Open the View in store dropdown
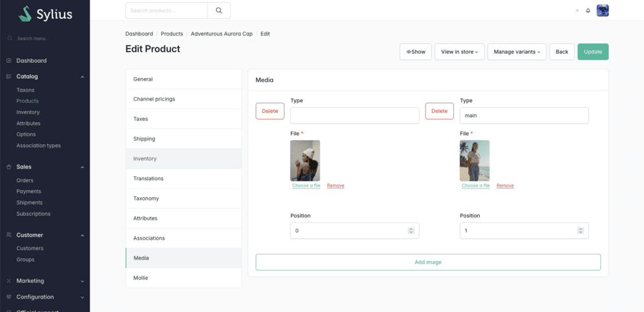This screenshot has height=312, width=644. [460, 52]
